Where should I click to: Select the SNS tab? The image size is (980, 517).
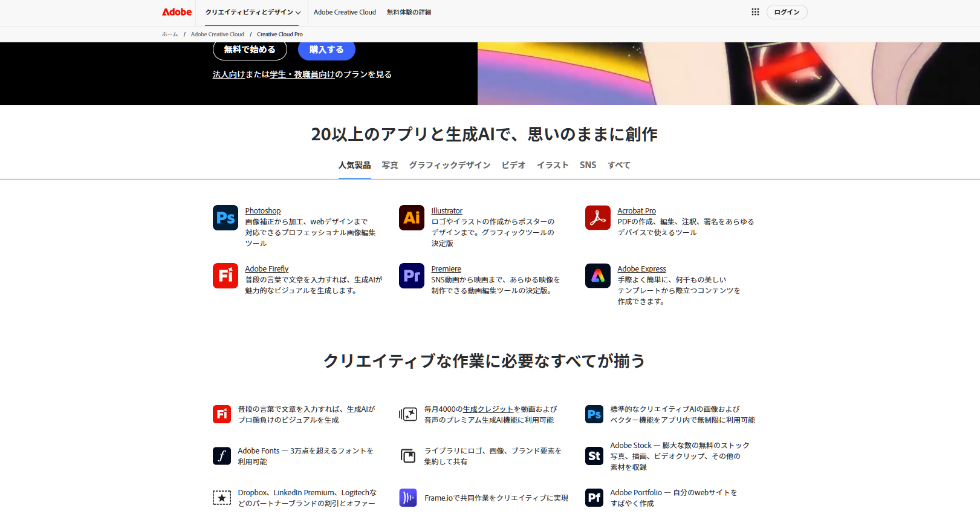(x=588, y=165)
